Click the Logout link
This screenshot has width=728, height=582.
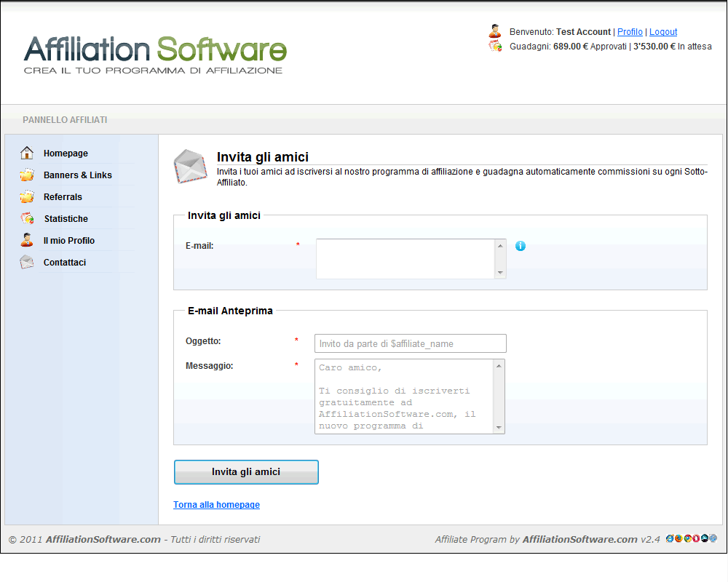(x=663, y=31)
